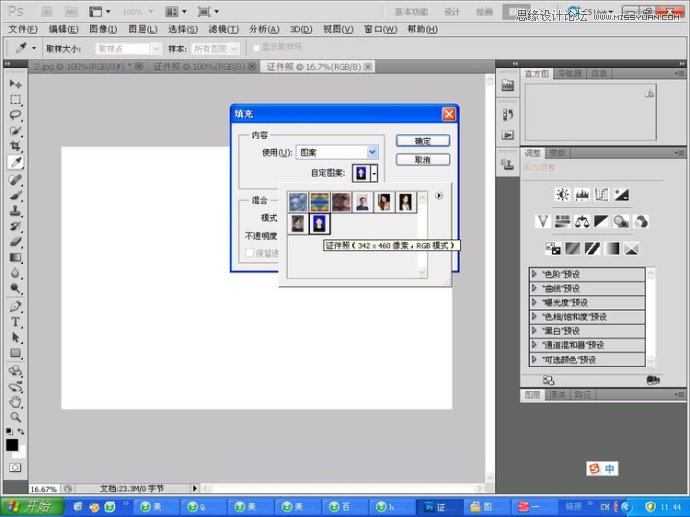Select the Type tool in the toolbox
Image resolution: width=690 pixels, height=517 pixels.
16,322
